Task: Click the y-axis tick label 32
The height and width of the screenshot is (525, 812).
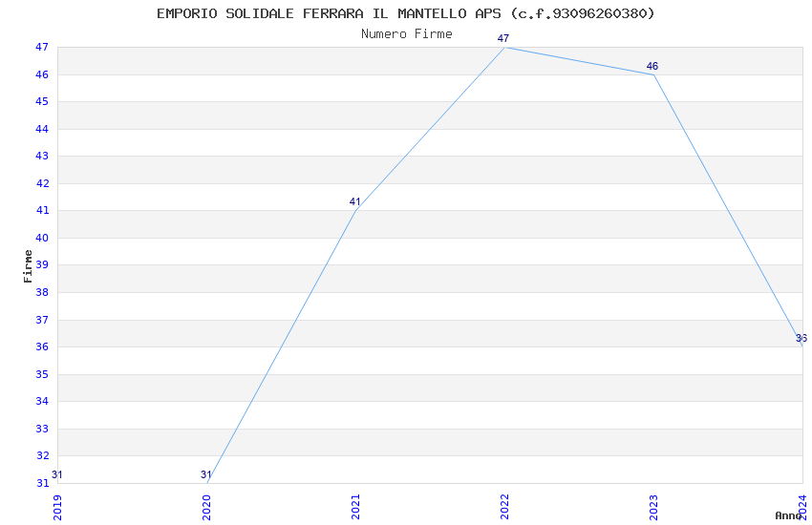Action: pyautogui.click(x=42, y=455)
